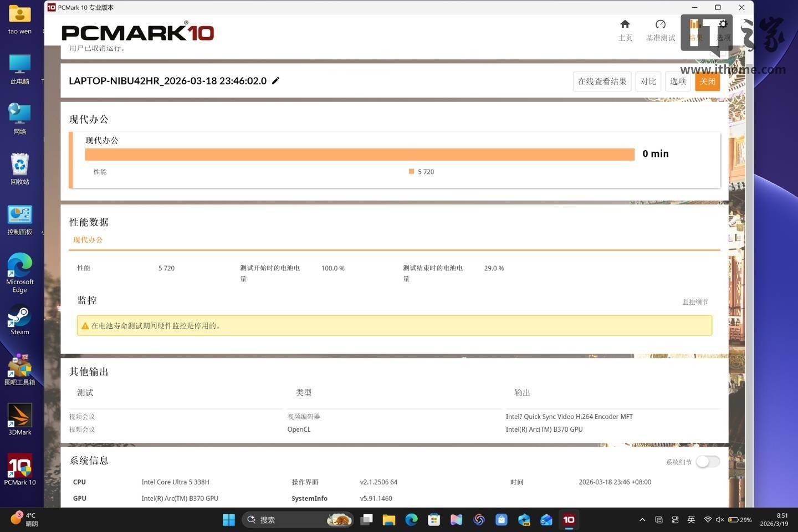Viewport: 798px width, 532px height.
Task: Click View results online (在线查看结果) button
Action: point(602,81)
